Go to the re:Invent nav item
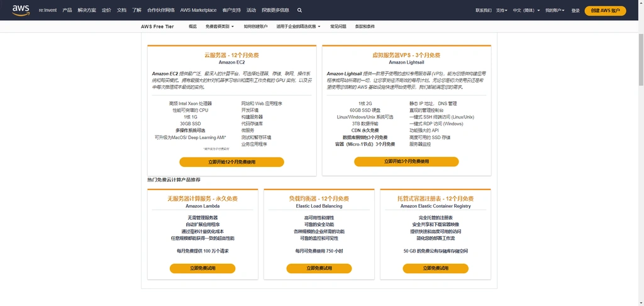 click(x=48, y=10)
